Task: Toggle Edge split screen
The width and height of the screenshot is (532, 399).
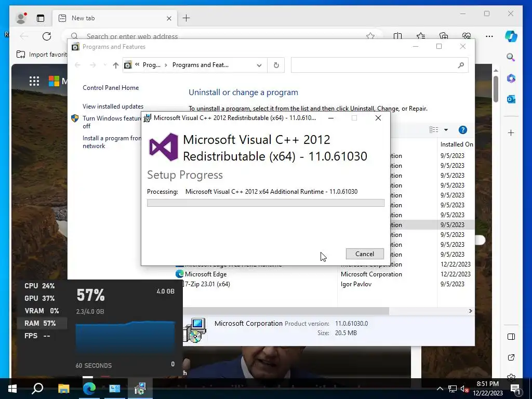Action: (x=397, y=36)
